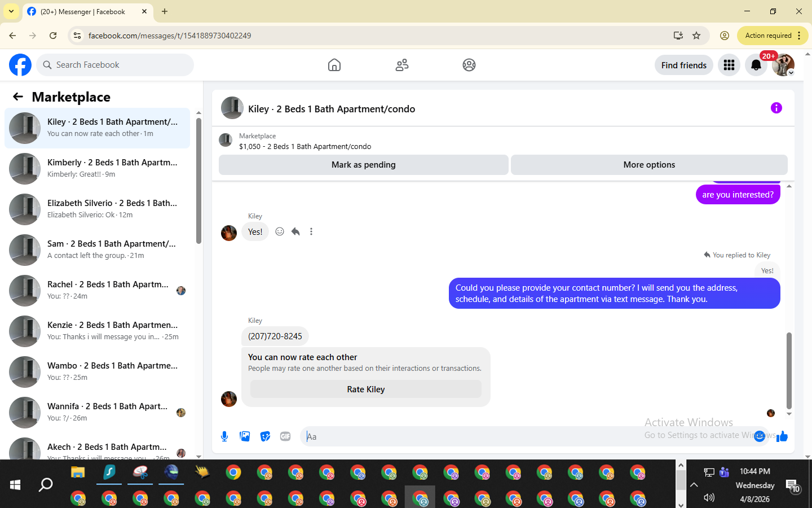This screenshot has width=812, height=508.
Task: Open Windows taskbar search
Action: (46, 484)
